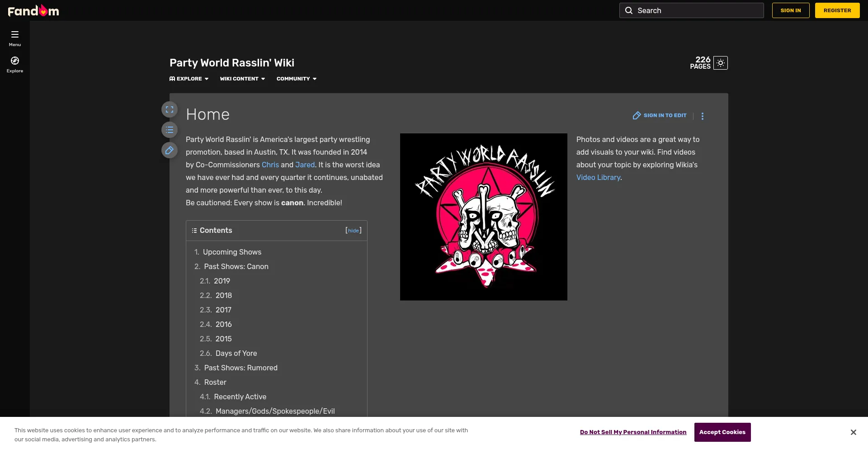The width and height of the screenshot is (868, 449).
Task: Hide the Contents box
Action: tap(354, 231)
